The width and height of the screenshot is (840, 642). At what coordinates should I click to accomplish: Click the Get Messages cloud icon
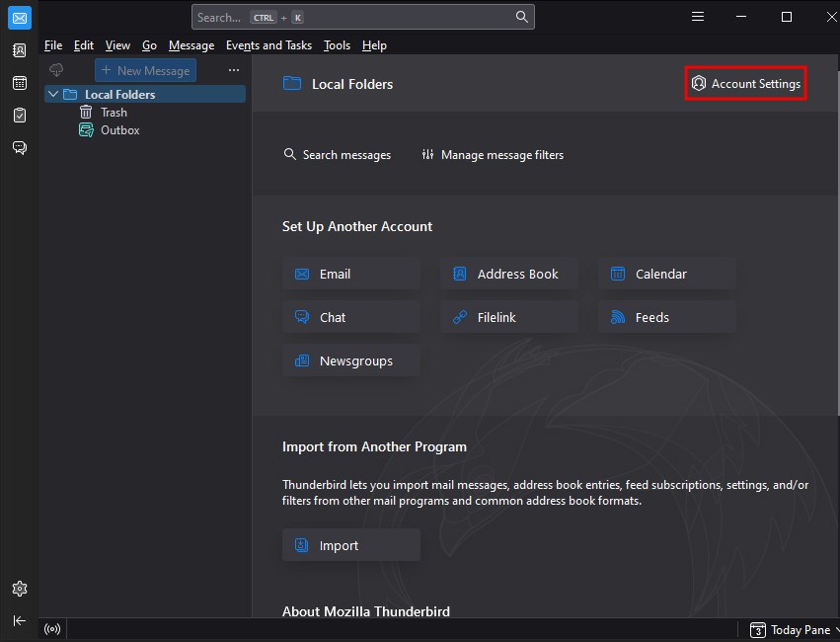(x=56, y=70)
